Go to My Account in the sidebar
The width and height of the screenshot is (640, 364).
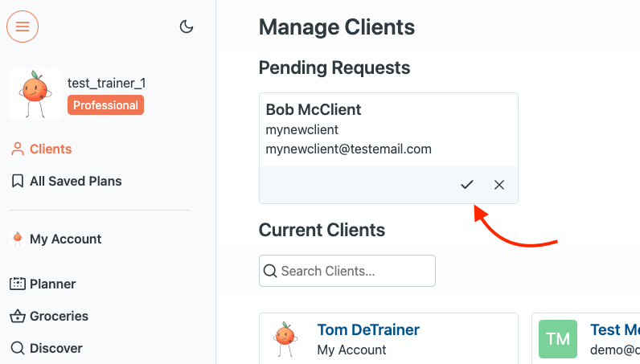point(56,239)
